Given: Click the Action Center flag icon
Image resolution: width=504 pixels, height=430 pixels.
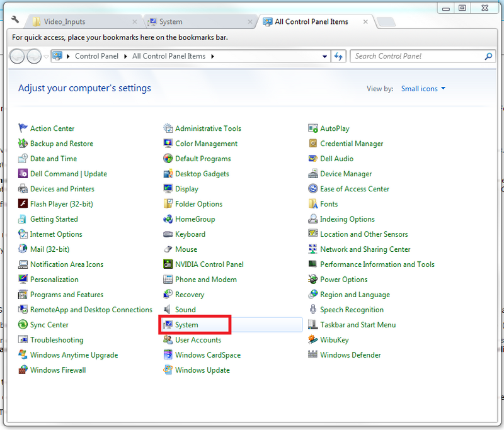Looking at the screenshot, I should [23, 128].
